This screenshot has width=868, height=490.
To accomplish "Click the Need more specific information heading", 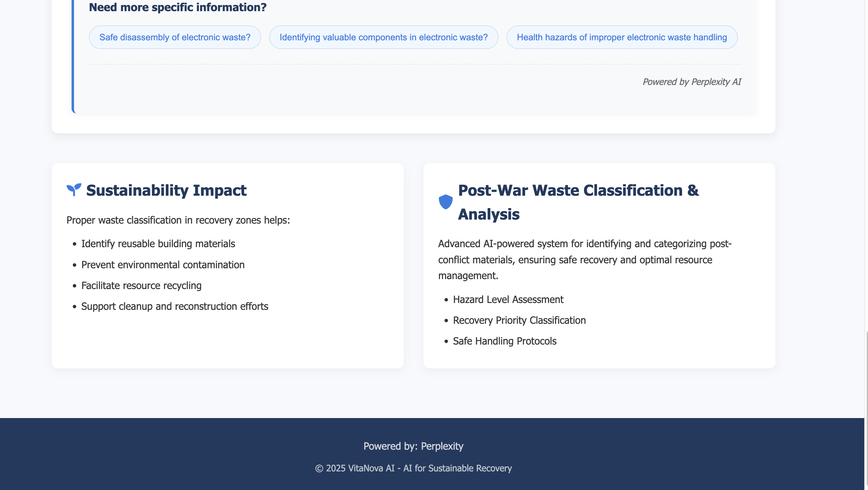I will (178, 7).
